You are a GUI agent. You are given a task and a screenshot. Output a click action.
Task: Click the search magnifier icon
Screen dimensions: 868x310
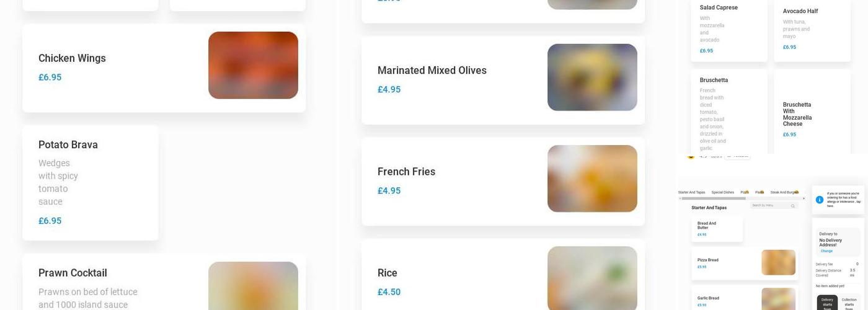pyautogui.click(x=792, y=205)
